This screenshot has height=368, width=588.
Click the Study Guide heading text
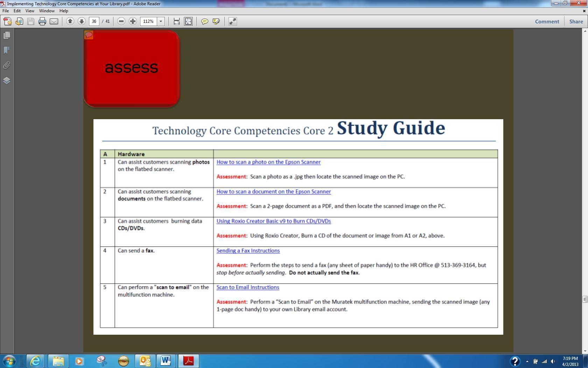click(x=391, y=128)
